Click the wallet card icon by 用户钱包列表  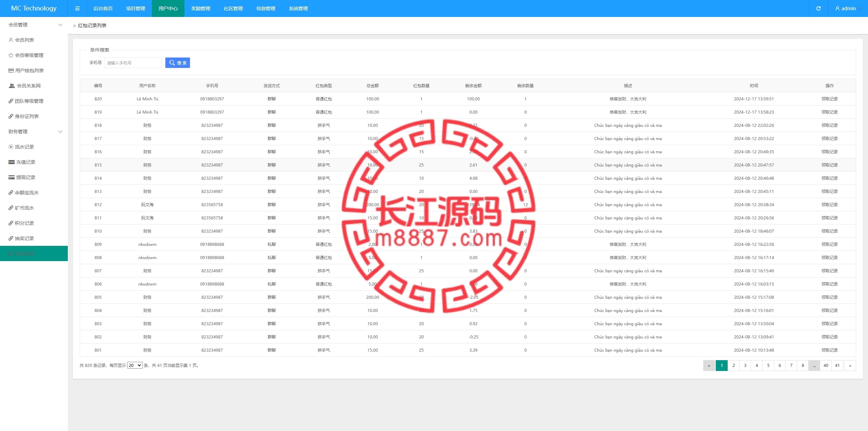coord(11,71)
